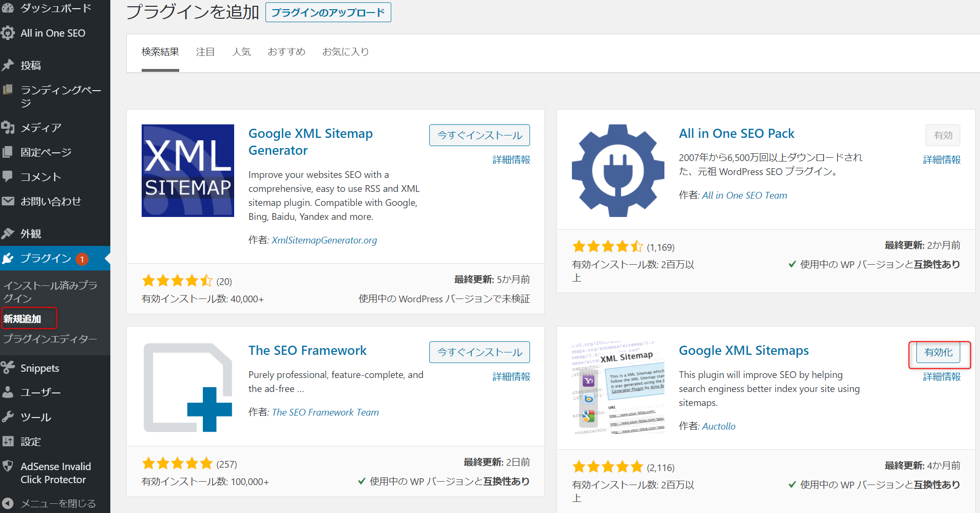This screenshot has height=513, width=980.
Task: Click the pushpin icon next to 投稿
Action: tap(8, 65)
